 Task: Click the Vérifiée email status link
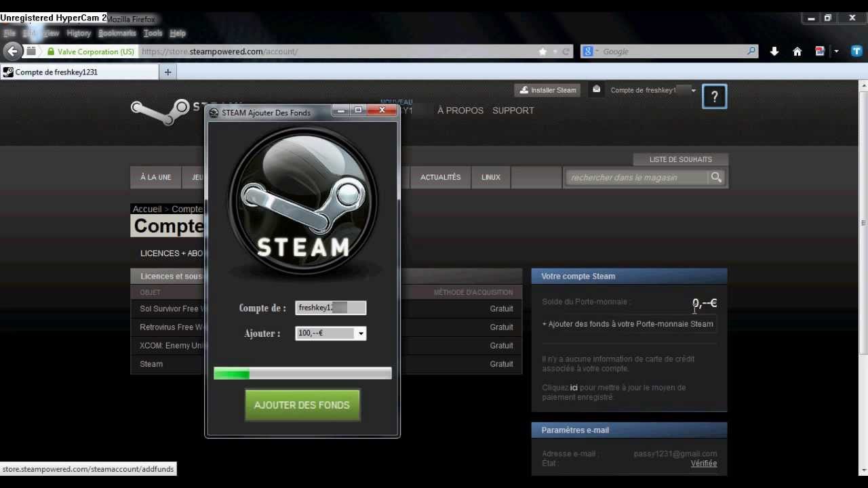[x=704, y=464]
